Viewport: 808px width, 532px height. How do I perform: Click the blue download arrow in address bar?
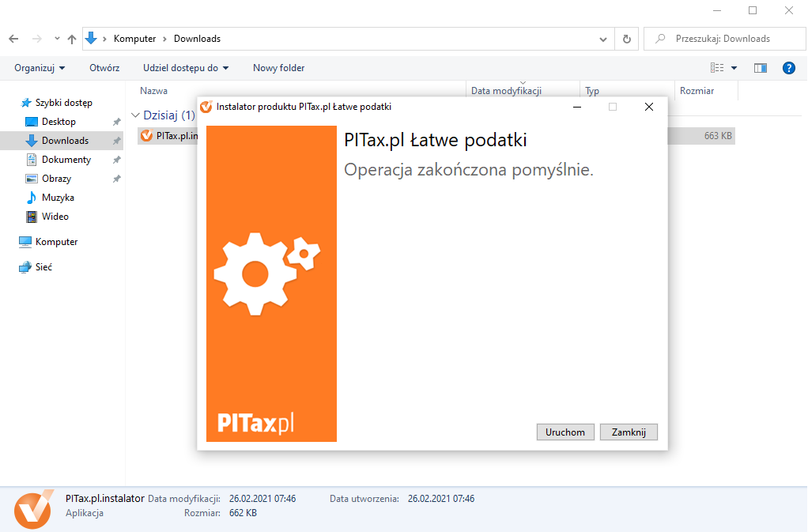point(91,38)
